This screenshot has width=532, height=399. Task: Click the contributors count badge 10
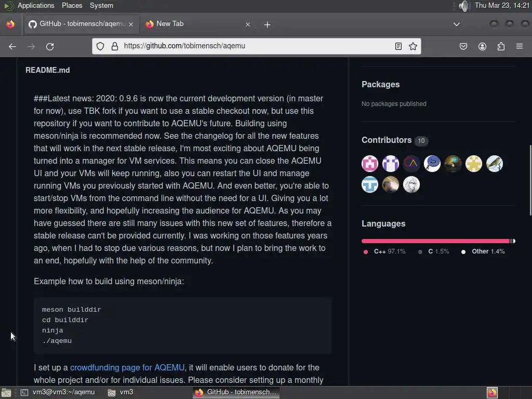[421, 141]
